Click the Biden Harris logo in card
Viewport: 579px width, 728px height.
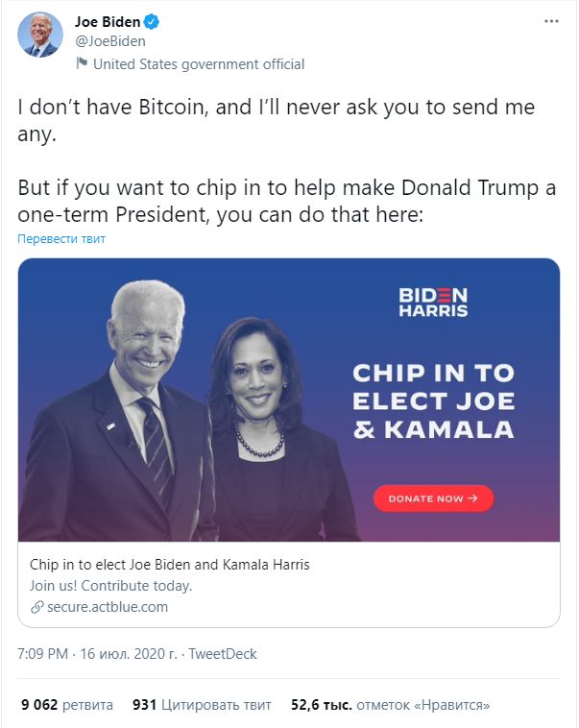433,303
